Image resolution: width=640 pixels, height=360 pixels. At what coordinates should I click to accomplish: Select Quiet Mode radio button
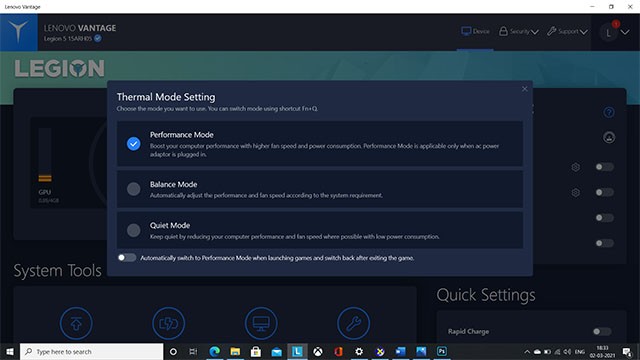133,230
